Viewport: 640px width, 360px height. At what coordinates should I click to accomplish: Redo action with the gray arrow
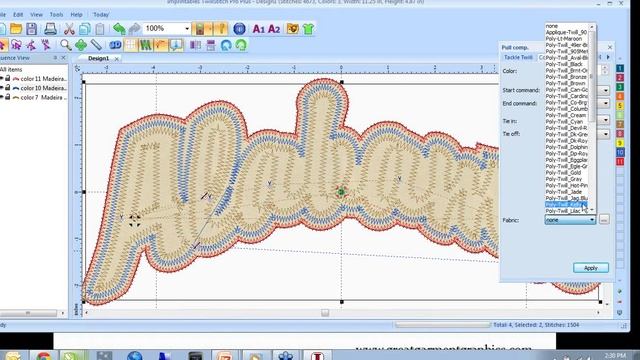pos(135,29)
